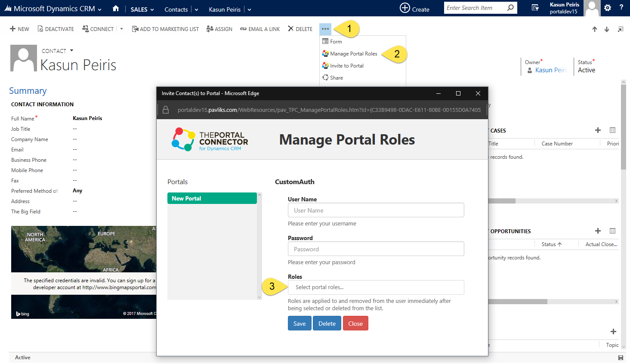Pop out the record window icon
Image resolution: width=630 pixels, height=364 pixels.
621,29
